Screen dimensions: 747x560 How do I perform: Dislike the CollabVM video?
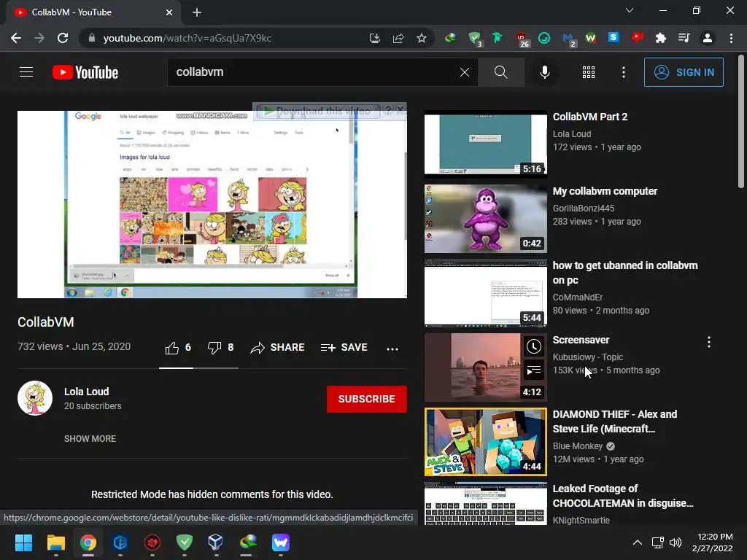point(220,348)
